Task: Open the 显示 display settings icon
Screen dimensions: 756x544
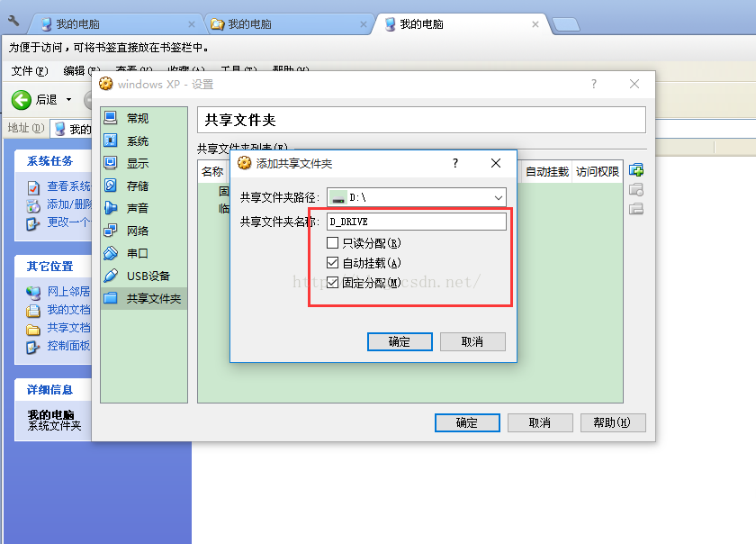Action: [111, 163]
